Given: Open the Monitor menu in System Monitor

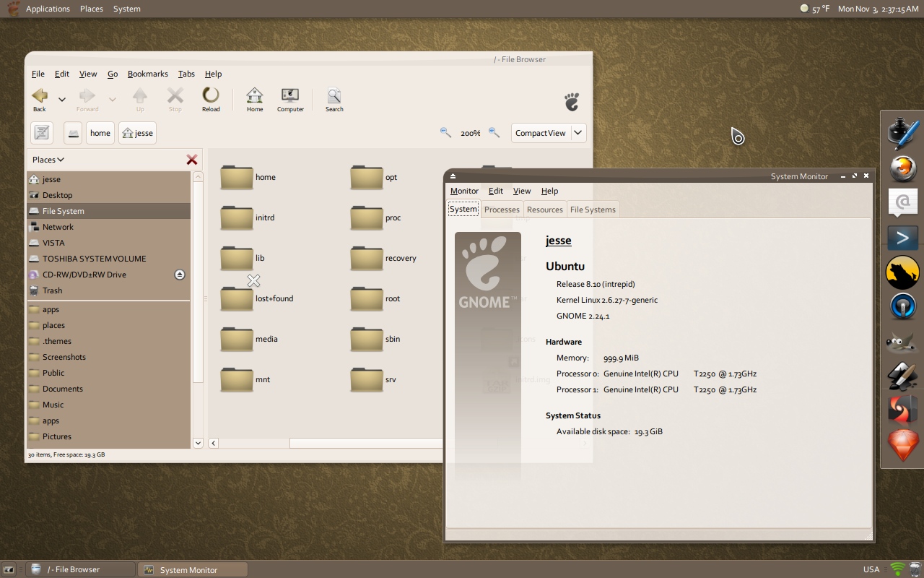Looking at the screenshot, I should (x=464, y=191).
